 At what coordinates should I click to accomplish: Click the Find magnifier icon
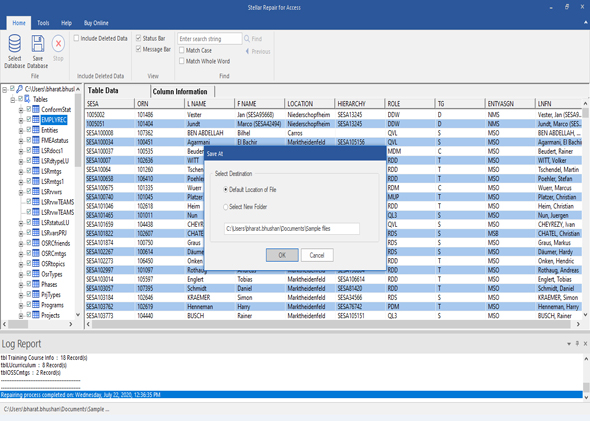point(247,39)
